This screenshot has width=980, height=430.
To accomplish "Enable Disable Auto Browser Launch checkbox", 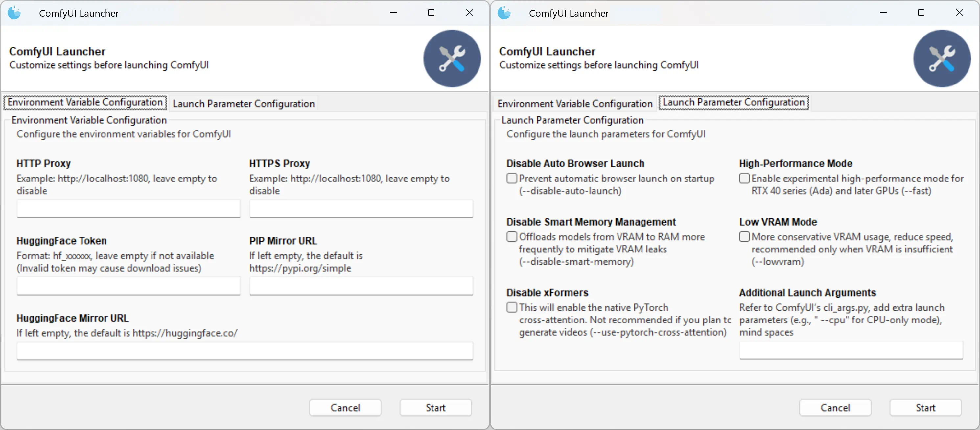I will coord(512,178).
